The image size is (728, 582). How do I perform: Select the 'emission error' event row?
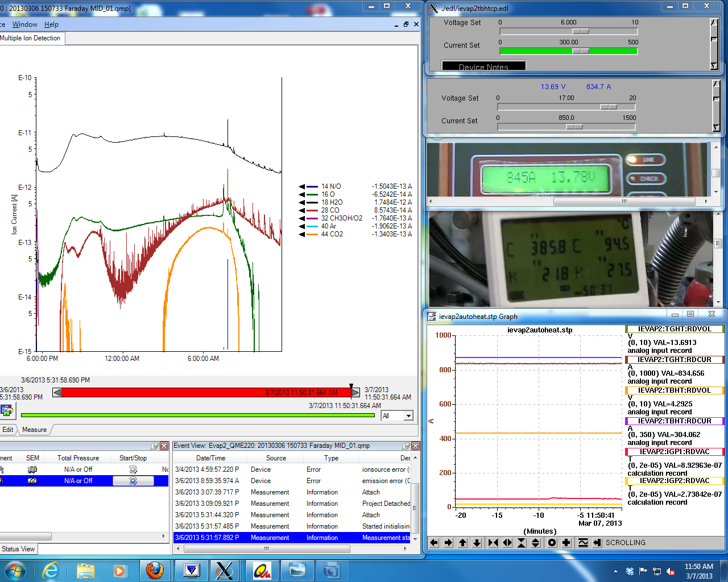click(292, 481)
